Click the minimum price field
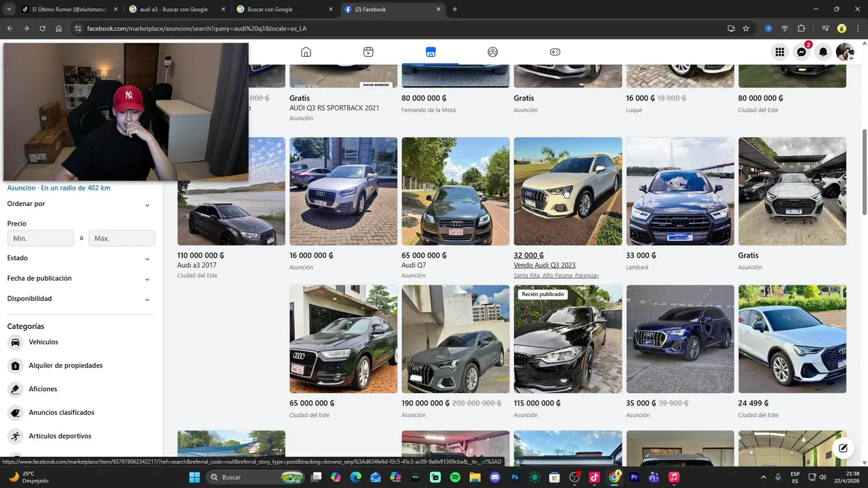The height and width of the screenshot is (488, 868). coord(41,239)
